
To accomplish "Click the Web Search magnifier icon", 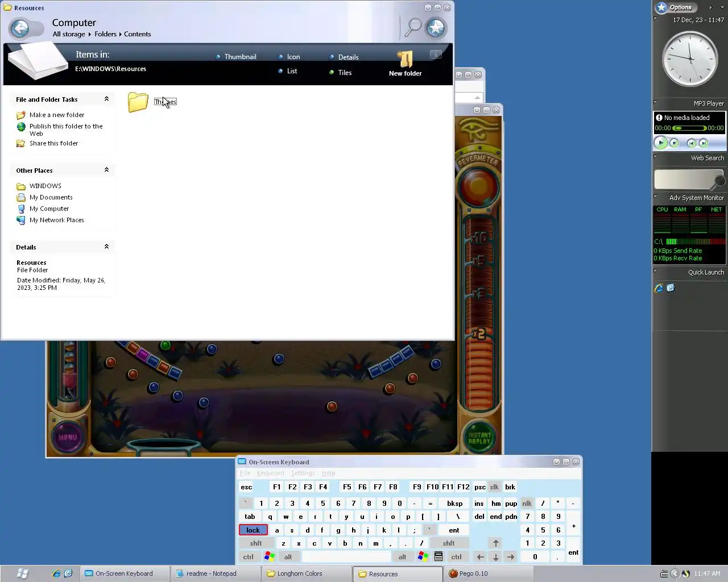I will coord(720,181).
